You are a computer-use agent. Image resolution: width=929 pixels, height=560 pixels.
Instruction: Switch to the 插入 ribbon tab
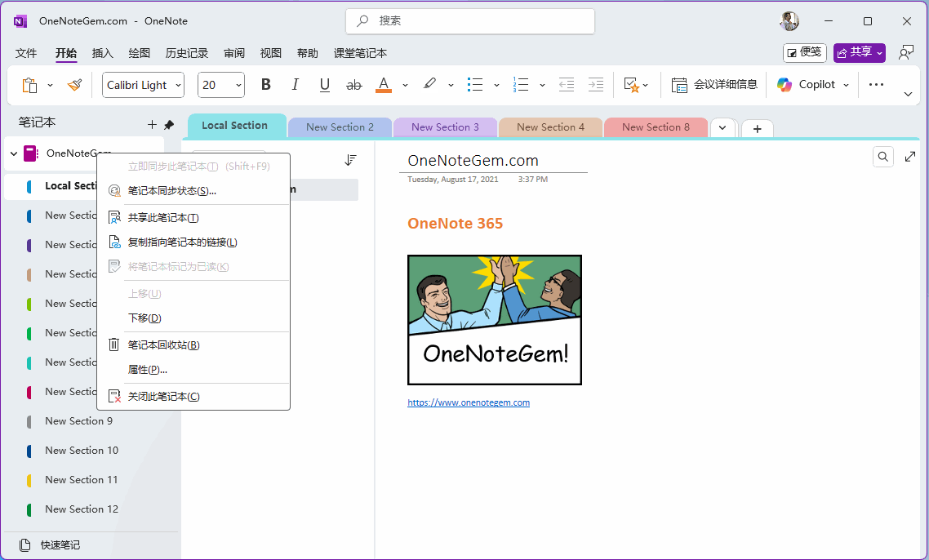click(x=103, y=53)
